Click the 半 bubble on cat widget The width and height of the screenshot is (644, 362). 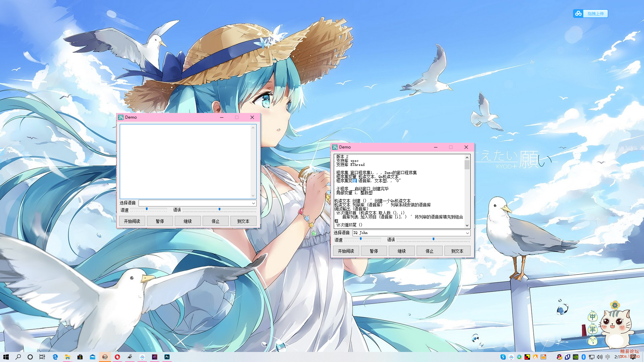pos(593,329)
